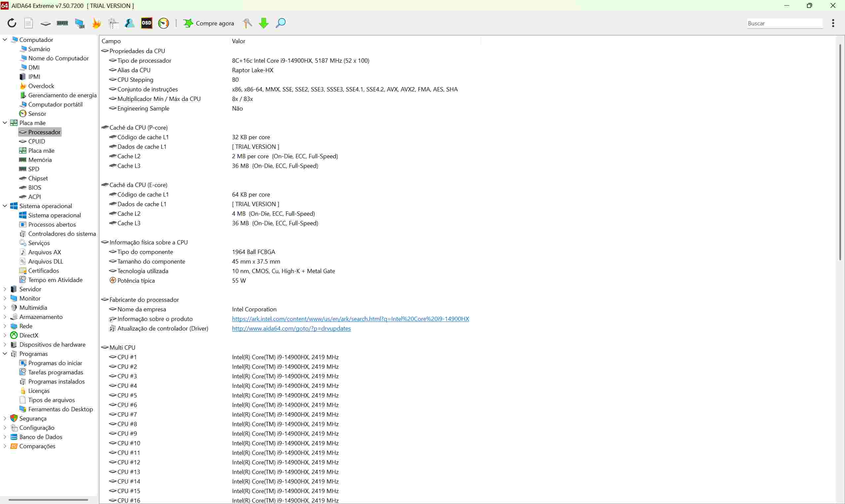Click the Refresh toolbar icon
The image size is (845, 504).
(12, 23)
